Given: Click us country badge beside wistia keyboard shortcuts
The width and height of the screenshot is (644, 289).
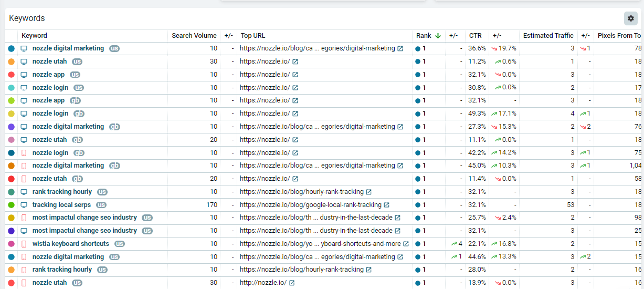Looking at the screenshot, I should pyautogui.click(x=120, y=244).
